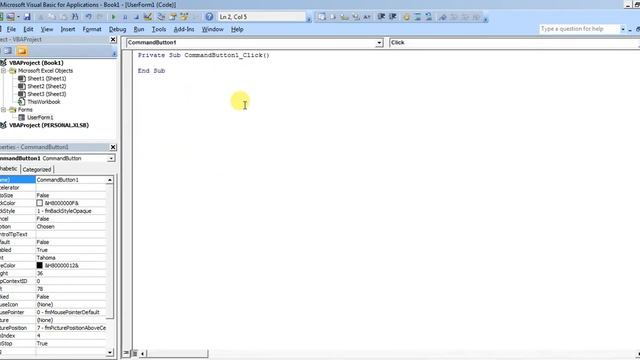The height and width of the screenshot is (360, 640).
Task: Toggle breakpoint with the hand icon
Action: [406, 17]
